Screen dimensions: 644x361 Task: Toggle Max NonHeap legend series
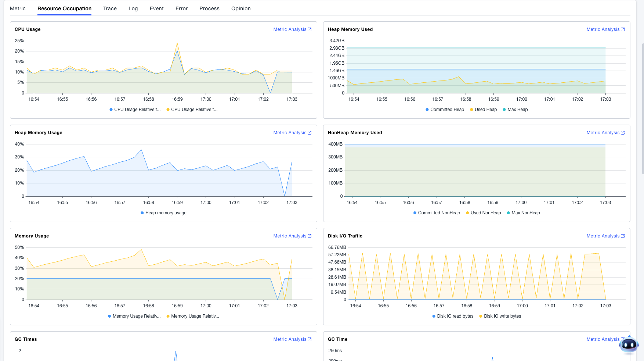523,213
